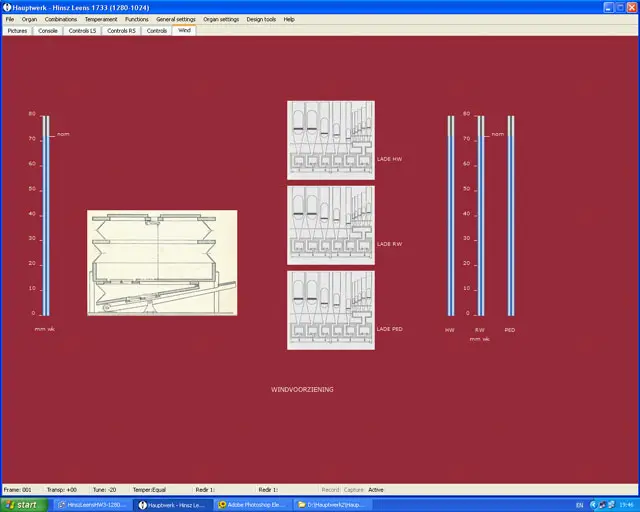Open the Combinations menu

point(61,19)
